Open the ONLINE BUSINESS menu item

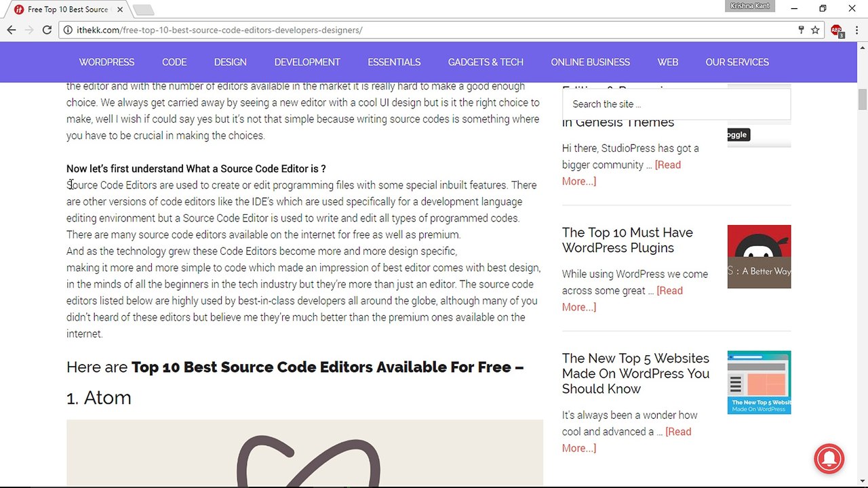pos(590,62)
